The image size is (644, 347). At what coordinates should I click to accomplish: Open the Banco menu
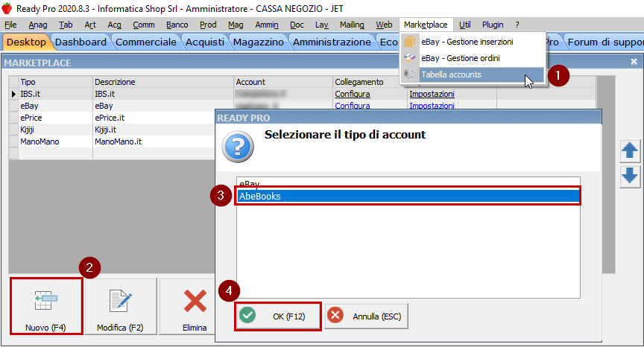[x=177, y=25]
